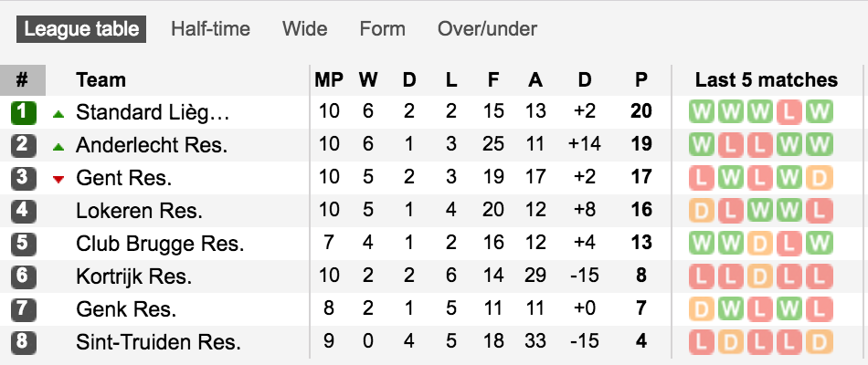This screenshot has width=868, height=365.
Task: Select the League table tab
Action: tap(81, 29)
